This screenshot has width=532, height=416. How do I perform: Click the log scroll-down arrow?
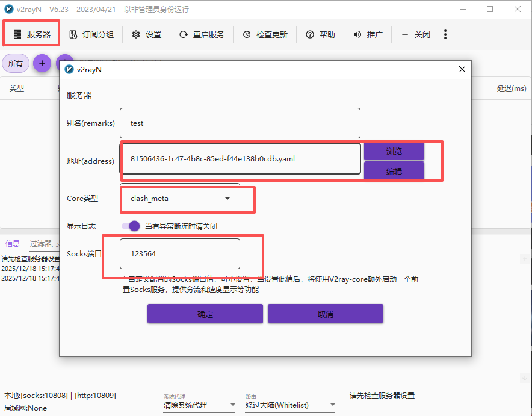click(x=525, y=377)
